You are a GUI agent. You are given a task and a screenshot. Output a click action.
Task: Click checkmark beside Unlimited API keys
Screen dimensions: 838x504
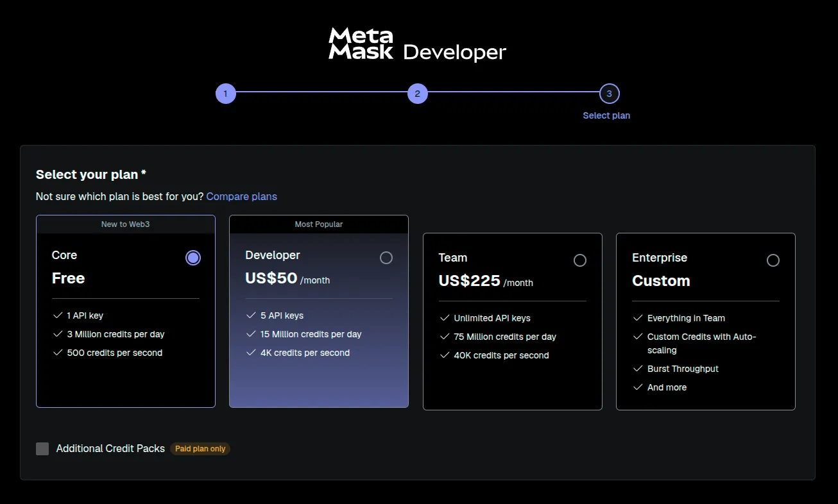click(445, 318)
